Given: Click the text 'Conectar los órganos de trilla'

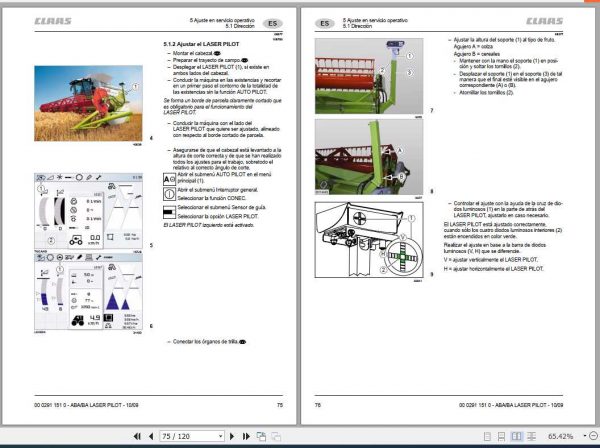Looking at the screenshot, I should [x=205, y=341].
